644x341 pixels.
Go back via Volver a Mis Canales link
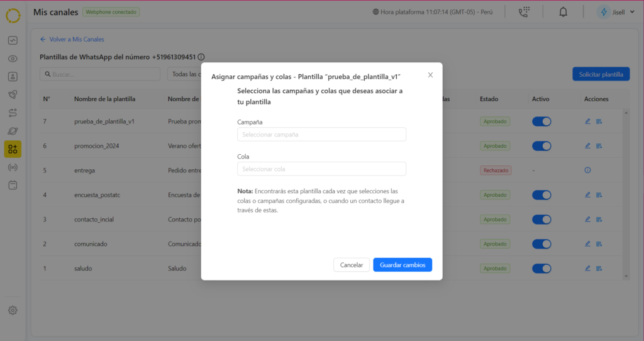(x=72, y=39)
